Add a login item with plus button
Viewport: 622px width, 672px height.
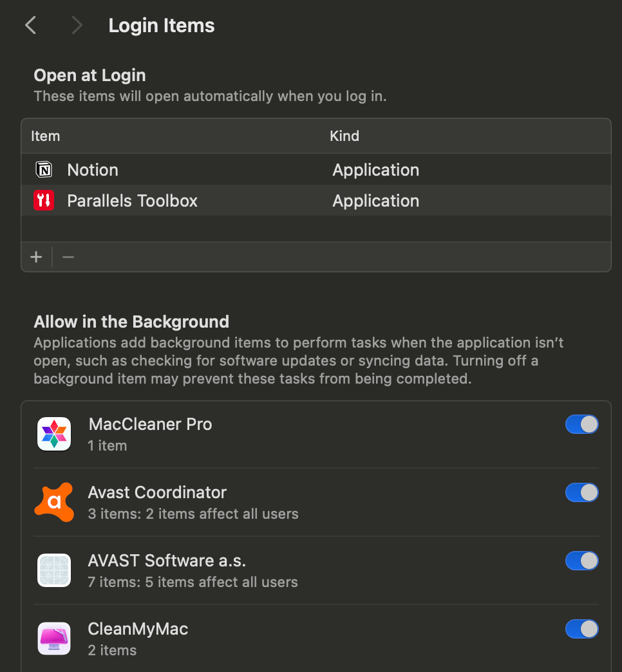pyautogui.click(x=36, y=257)
